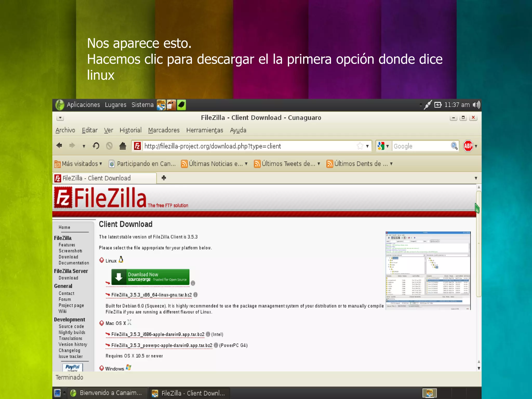Image resolution: width=532 pixels, height=399 pixels.
Task: Open the Marcadores menu
Action: click(164, 130)
